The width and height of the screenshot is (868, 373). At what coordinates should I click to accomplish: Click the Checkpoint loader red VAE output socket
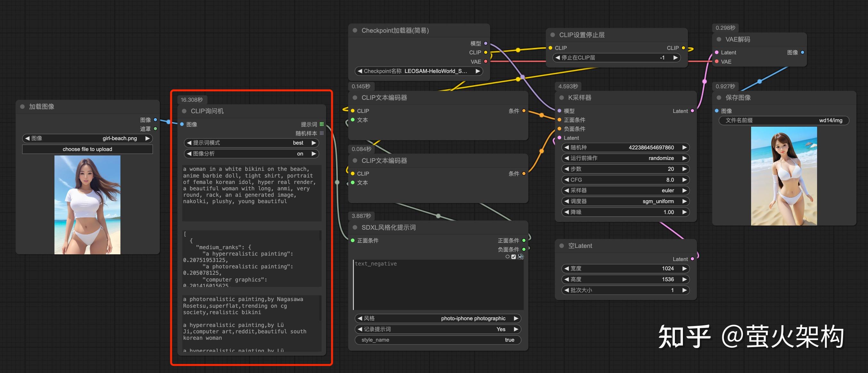(486, 62)
